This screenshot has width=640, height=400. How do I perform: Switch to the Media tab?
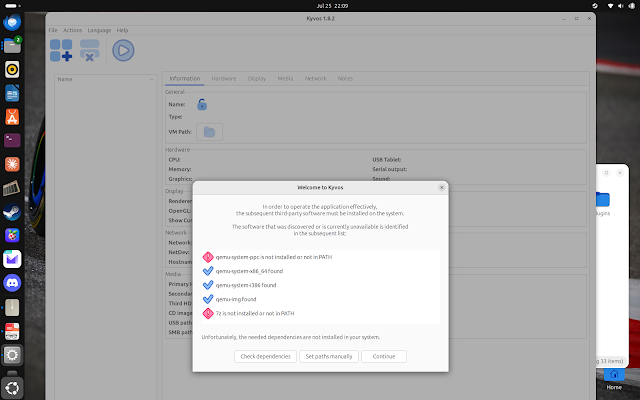pyautogui.click(x=285, y=78)
